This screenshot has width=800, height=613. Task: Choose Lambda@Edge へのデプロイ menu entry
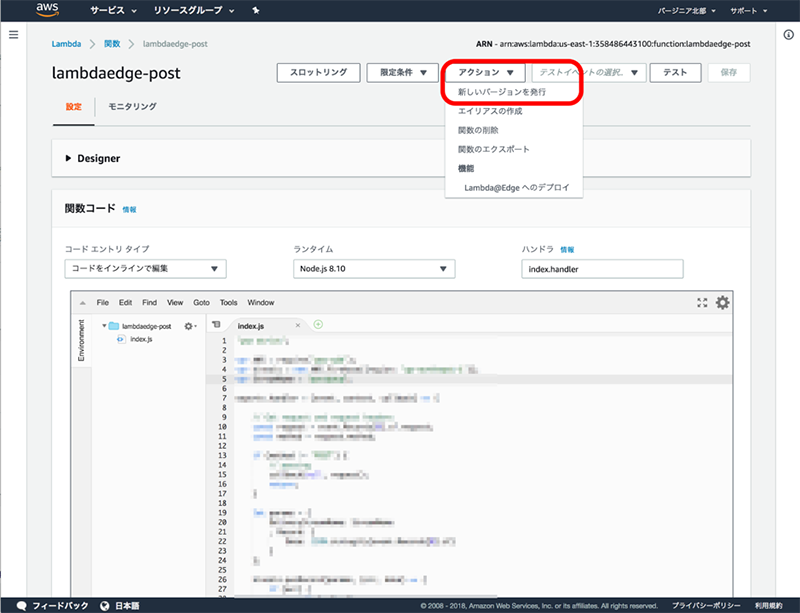point(516,187)
